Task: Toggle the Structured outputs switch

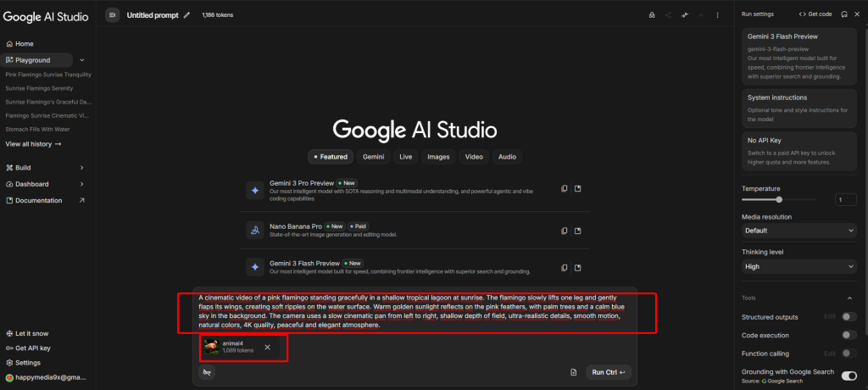Action: (848, 317)
